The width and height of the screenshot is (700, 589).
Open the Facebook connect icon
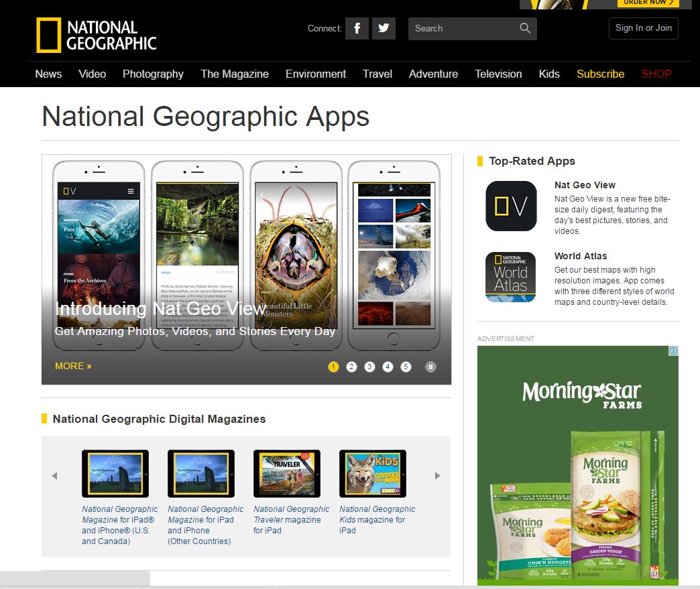pos(357,29)
